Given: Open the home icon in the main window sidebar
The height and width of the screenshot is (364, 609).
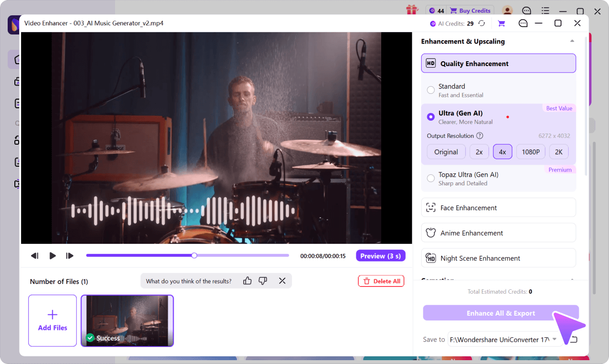Looking at the screenshot, I should tap(17, 59).
